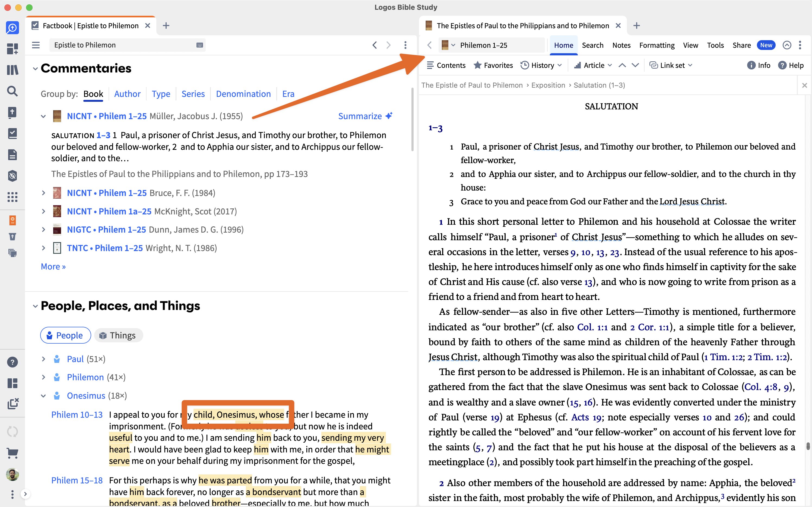The height and width of the screenshot is (507, 812).
Task: Collapse the NICNT Müller commentary entry
Action: click(x=43, y=116)
